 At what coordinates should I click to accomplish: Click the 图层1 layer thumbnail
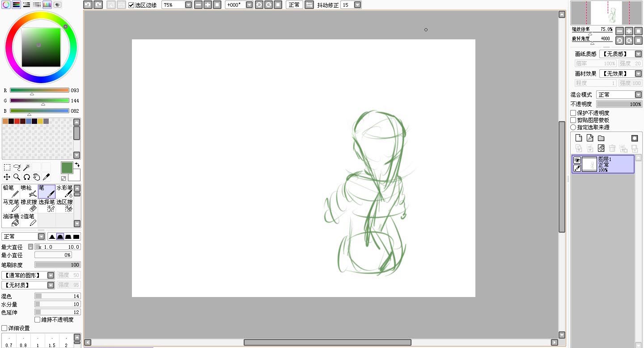click(x=589, y=164)
